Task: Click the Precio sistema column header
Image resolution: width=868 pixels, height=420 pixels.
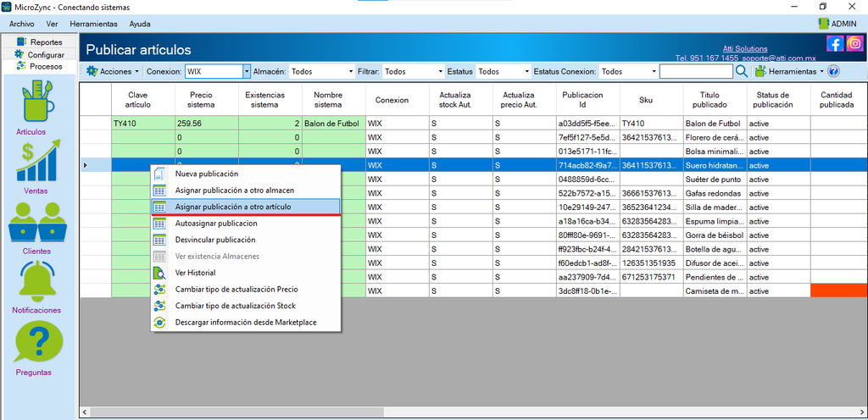Action: (x=207, y=99)
